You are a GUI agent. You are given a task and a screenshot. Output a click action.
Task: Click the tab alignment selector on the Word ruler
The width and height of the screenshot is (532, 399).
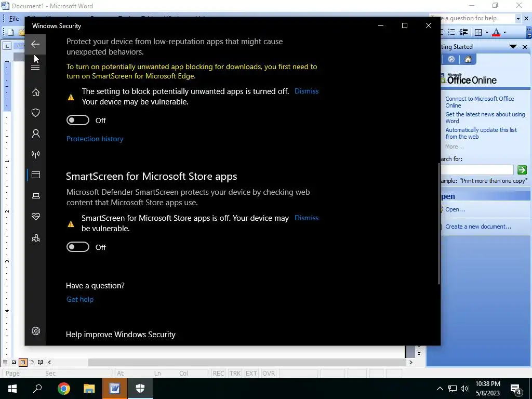(x=7, y=46)
